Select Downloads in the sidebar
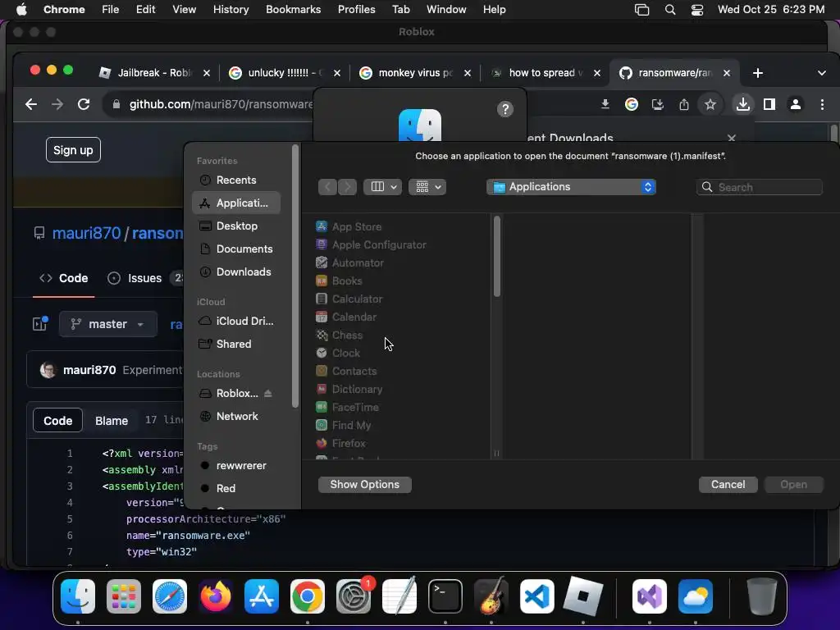 coord(235,272)
